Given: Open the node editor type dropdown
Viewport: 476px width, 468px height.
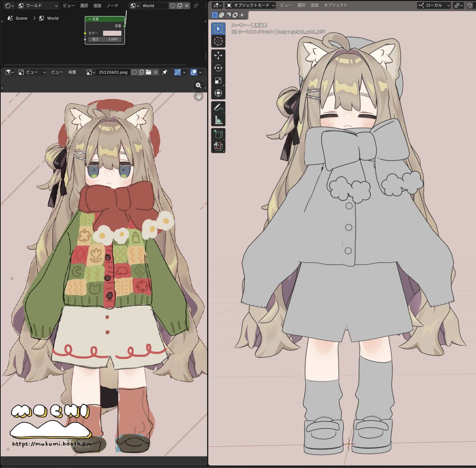Looking at the screenshot, I should 10,6.
